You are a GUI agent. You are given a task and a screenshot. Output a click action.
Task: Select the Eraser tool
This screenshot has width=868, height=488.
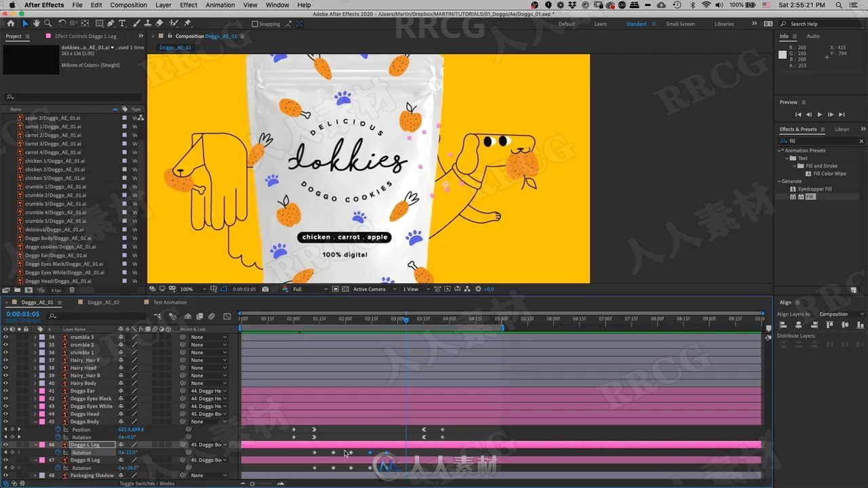point(159,23)
